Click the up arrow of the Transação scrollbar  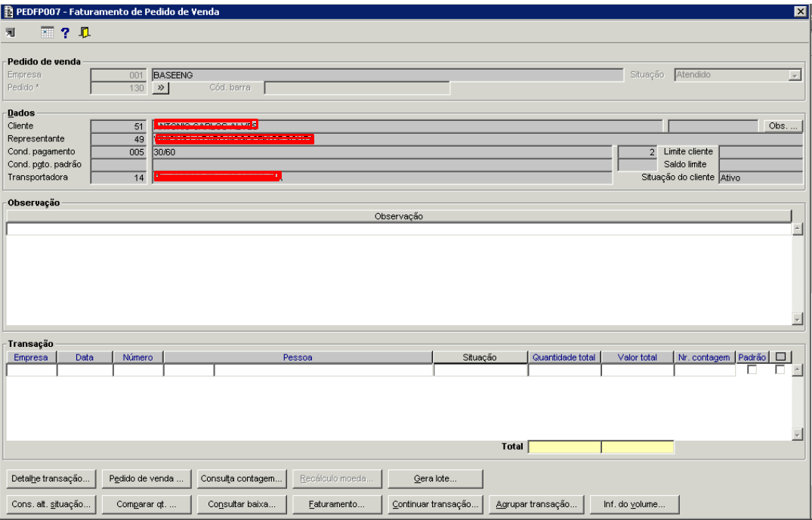[798, 370]
